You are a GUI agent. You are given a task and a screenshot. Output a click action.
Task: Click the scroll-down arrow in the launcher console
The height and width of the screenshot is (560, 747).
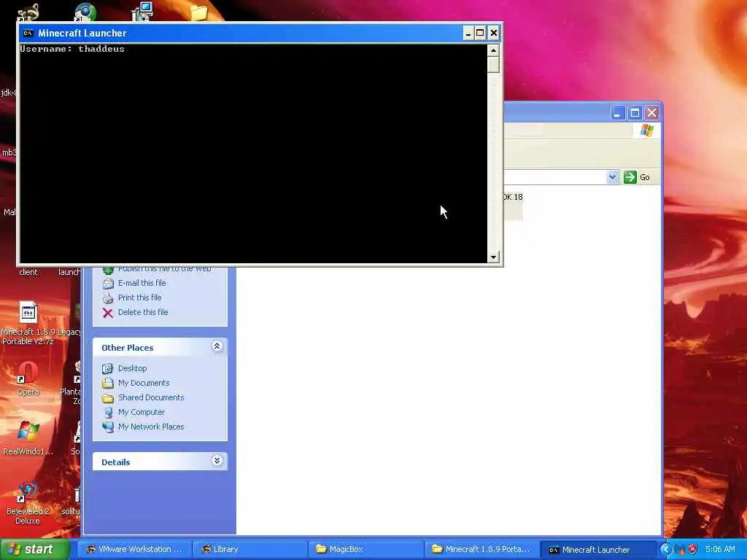tap(493, 257)
